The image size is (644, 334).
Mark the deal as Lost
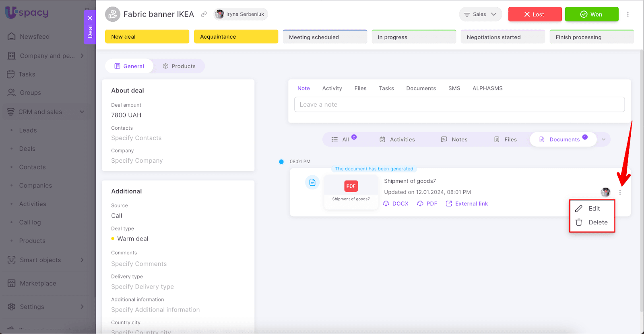point(535,15)
